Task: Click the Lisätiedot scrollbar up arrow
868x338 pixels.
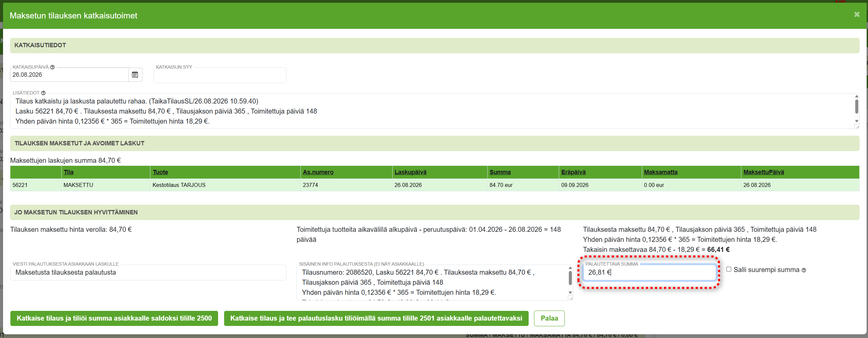Action: click(857, 96)
